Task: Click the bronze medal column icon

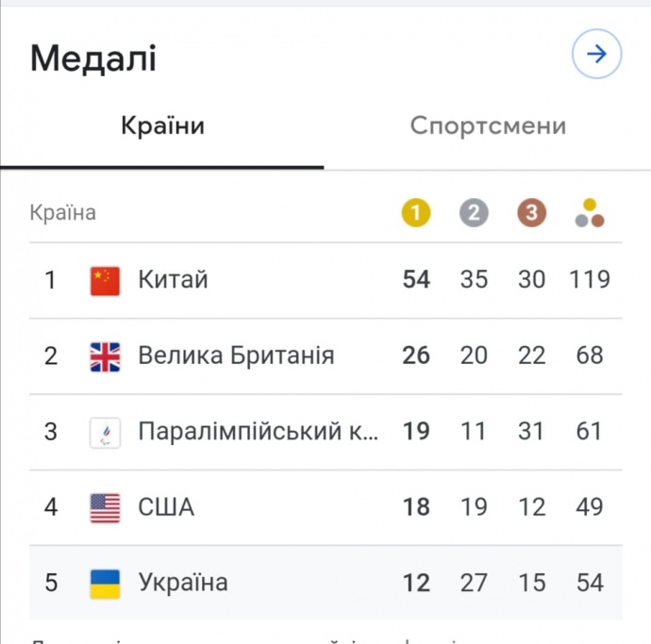Action: click(x=531, y=213)
